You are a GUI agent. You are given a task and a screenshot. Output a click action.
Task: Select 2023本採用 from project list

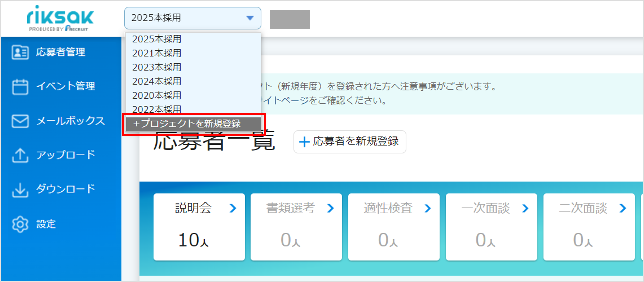click(193, 67)
